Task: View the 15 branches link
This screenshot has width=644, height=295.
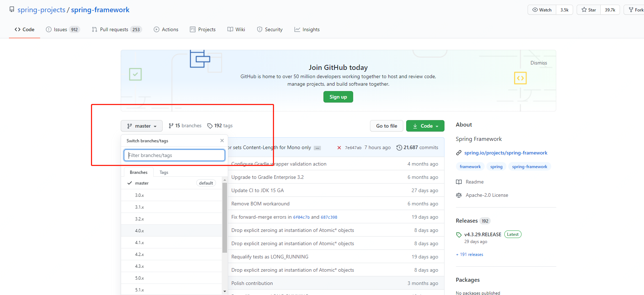Action: coord(185,126)
